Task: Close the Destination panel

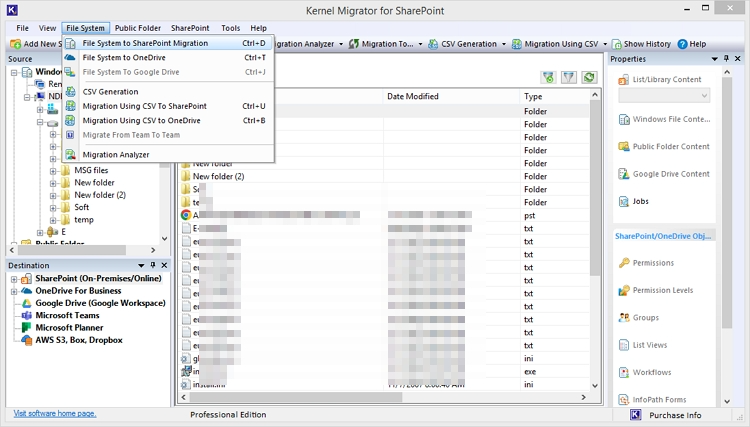Action: pos(164,265)
